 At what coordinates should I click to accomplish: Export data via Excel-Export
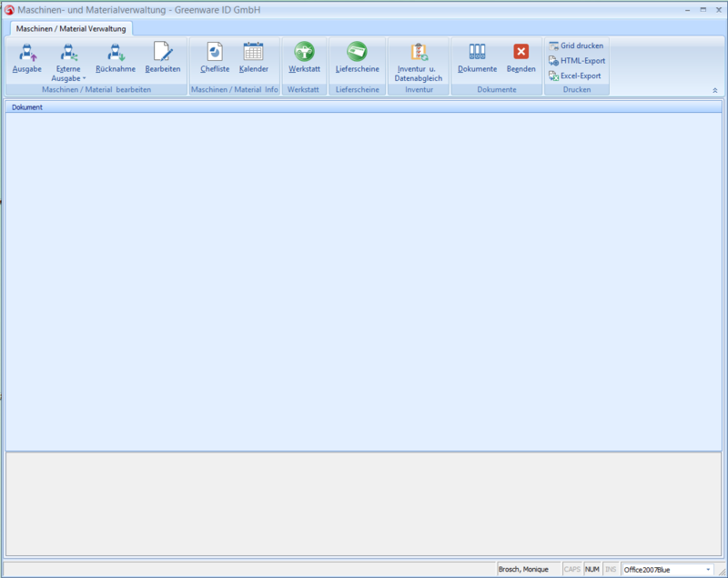click(575, 76)
